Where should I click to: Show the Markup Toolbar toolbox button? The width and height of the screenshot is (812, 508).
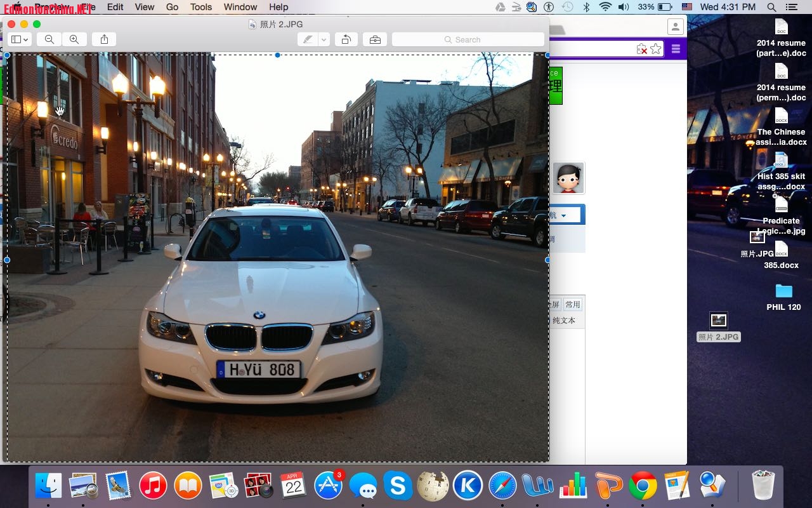(375, 39)
